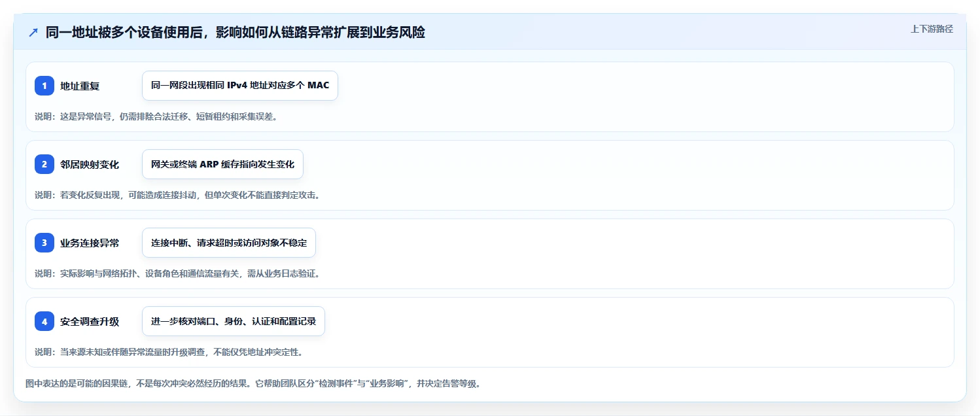This screenshot has width=980, height=416.
Task: Click the step 4 number badge
Action: click(x=44, y=321)
